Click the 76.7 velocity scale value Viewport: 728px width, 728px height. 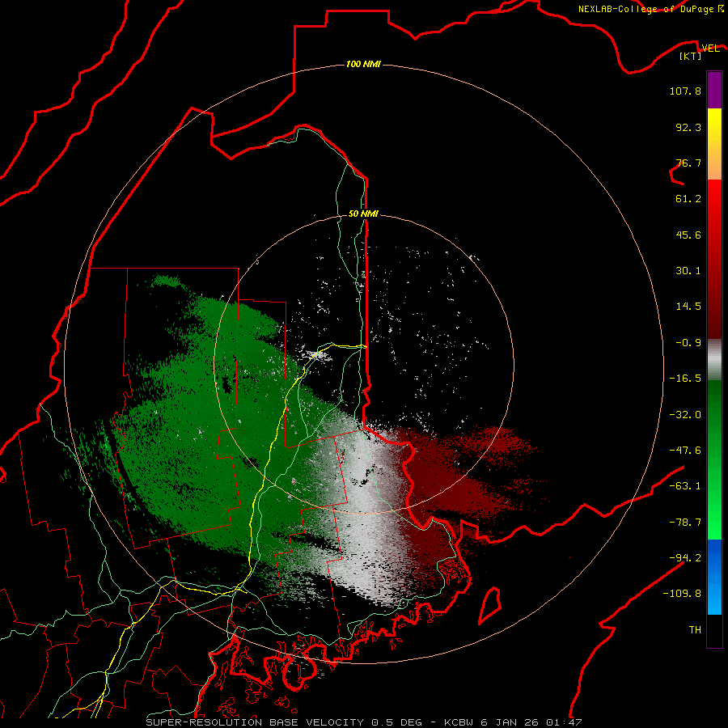688,163
